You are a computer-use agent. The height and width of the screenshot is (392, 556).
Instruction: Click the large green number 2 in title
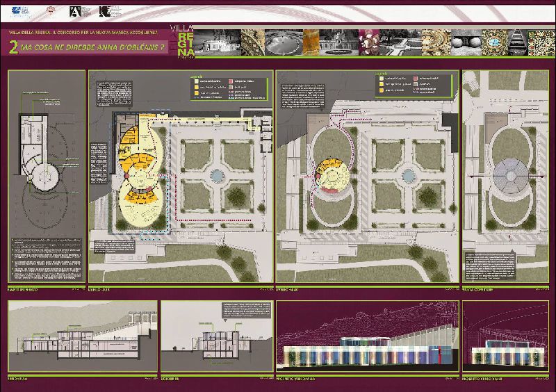13,47
